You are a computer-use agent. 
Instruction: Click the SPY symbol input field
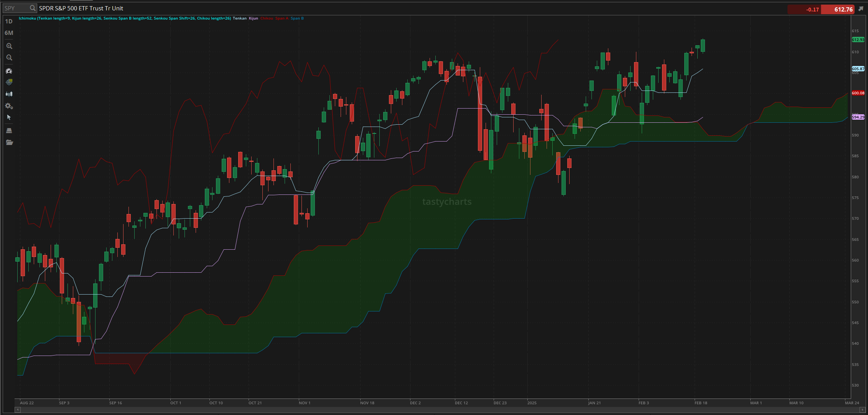click(x=15, y=8)
